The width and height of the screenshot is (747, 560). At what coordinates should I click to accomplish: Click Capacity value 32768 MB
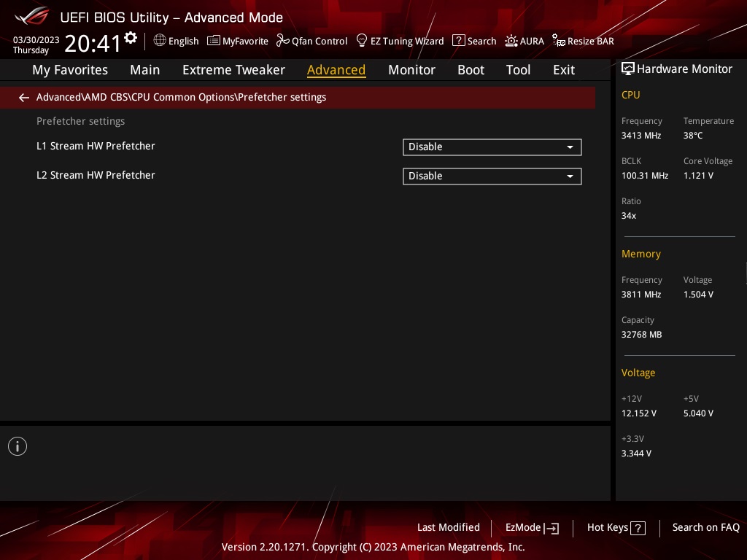(x=641, y=335)
